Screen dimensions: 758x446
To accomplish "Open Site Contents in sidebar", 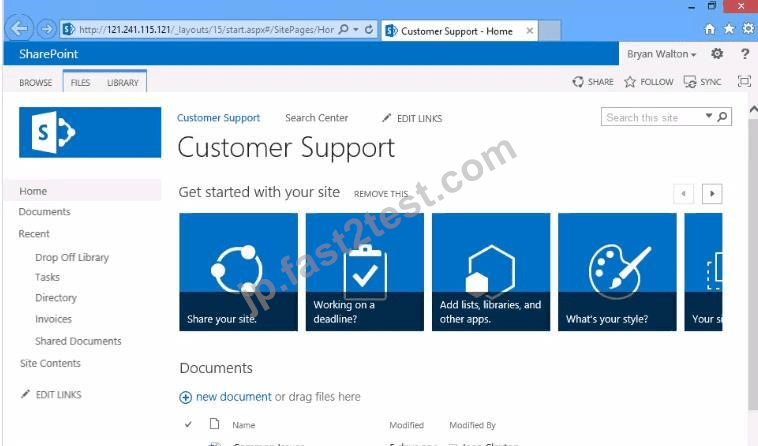I will [x=50, y=363].
